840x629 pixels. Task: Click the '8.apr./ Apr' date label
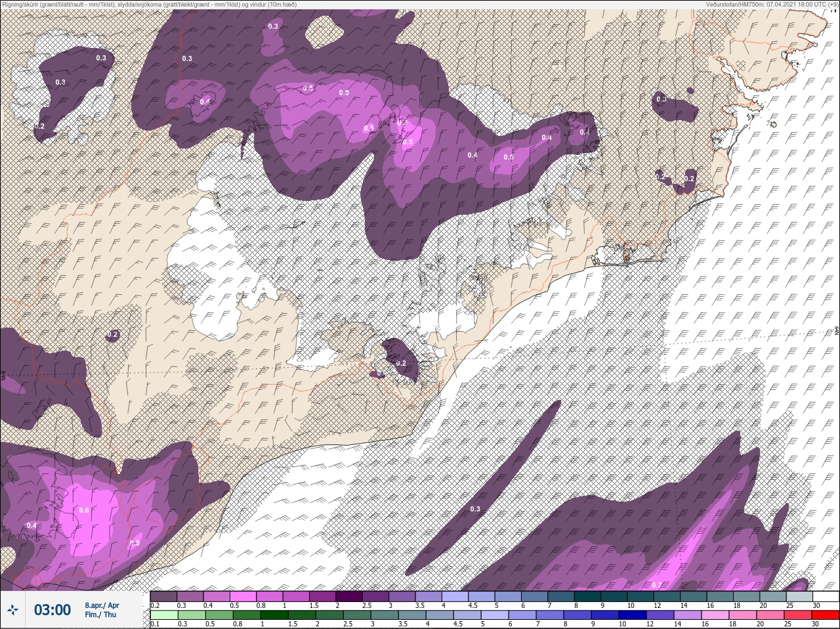coord(102,605)
